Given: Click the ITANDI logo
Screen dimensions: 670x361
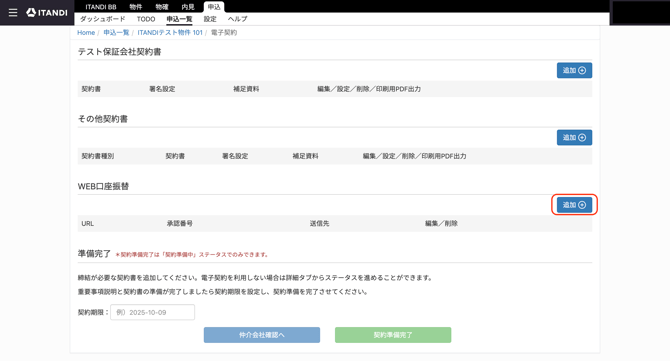Looking at the screenshot, I should [x=47, y=12].
